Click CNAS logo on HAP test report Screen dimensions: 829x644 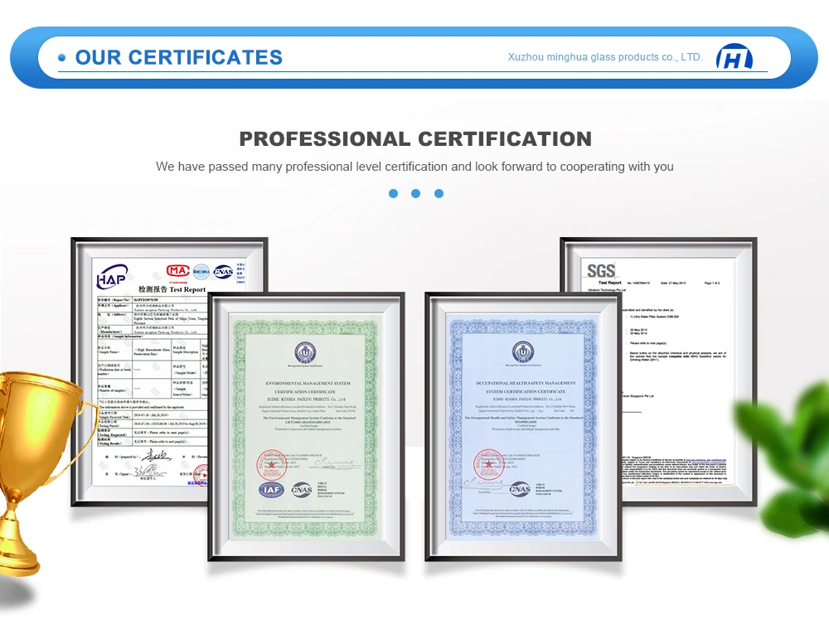[x=223, y=272]
